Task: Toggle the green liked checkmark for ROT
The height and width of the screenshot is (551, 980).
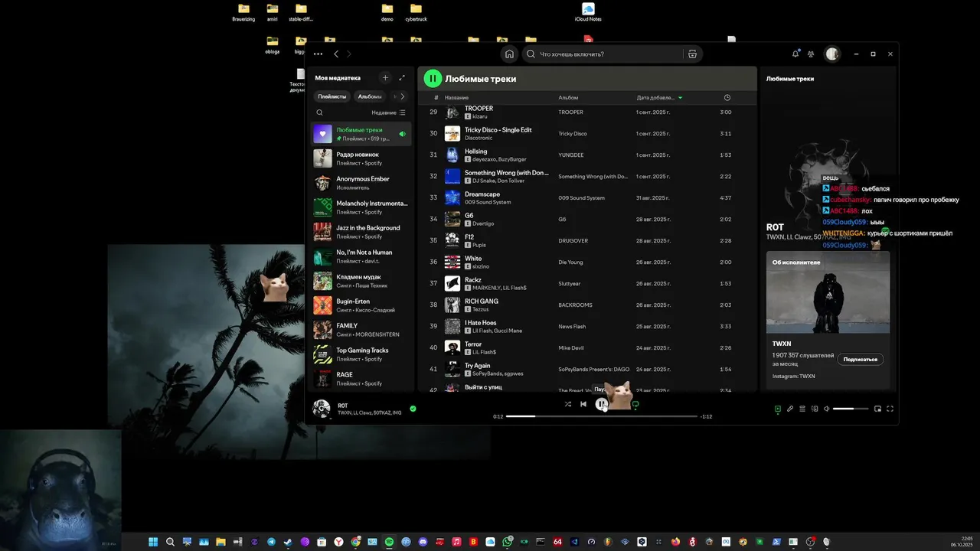Action: (x=413, y=409)
